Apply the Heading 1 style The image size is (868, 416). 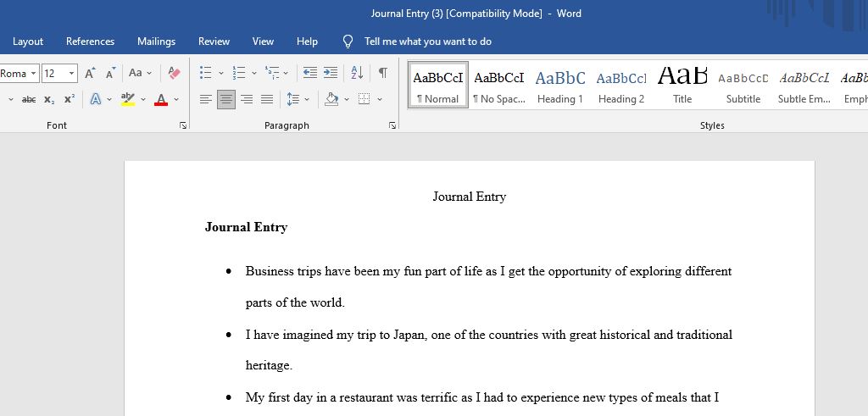[560, 86]
